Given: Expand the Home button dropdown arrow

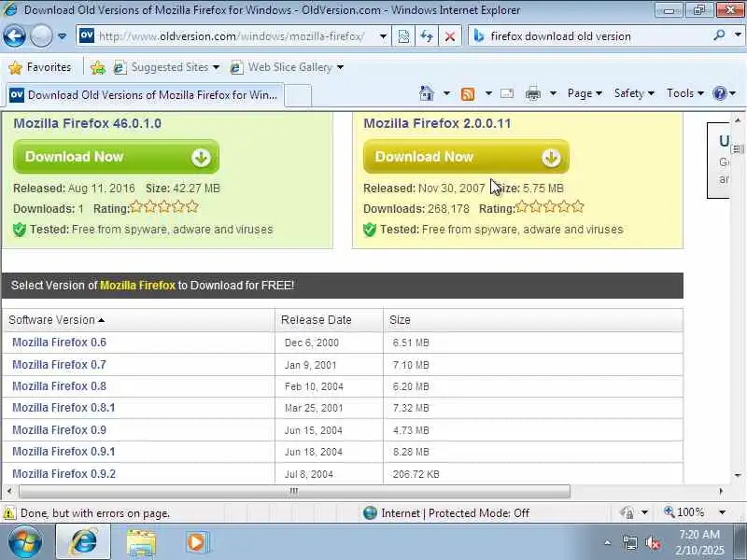Looking at the screenshot, I should (x=446, y=93).
